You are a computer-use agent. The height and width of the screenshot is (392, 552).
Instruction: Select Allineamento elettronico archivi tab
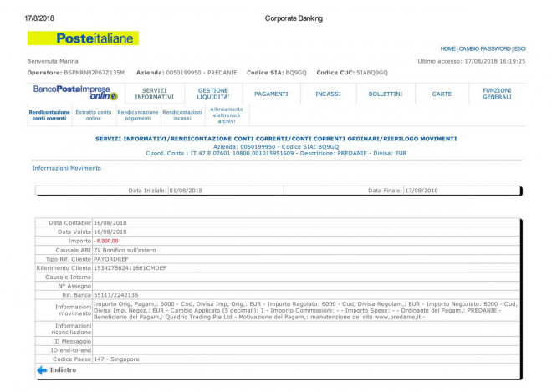pos(227,115)
